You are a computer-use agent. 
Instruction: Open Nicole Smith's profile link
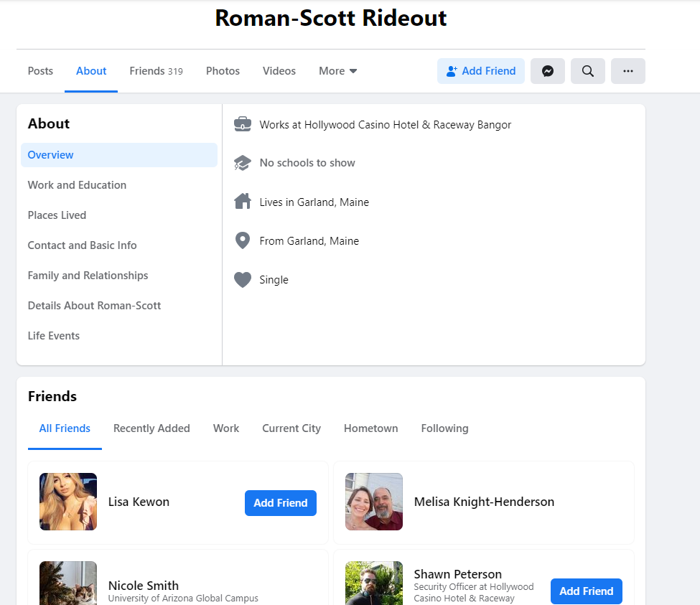coord(144,586)
